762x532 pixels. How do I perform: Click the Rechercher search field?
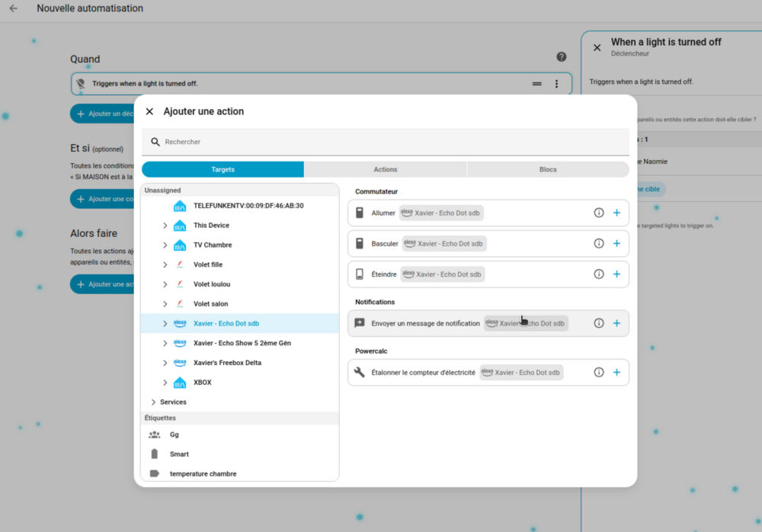386,142
